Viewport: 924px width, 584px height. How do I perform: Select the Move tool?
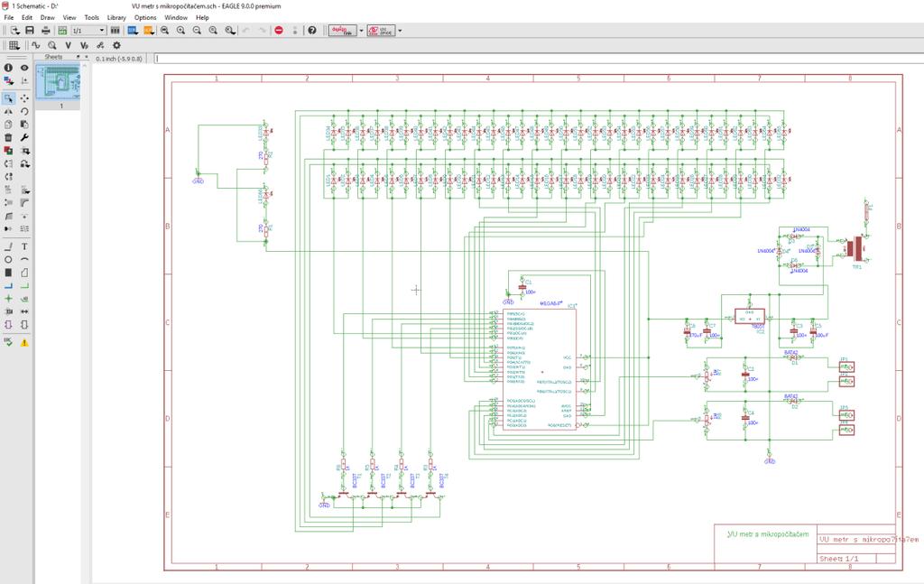24,98
